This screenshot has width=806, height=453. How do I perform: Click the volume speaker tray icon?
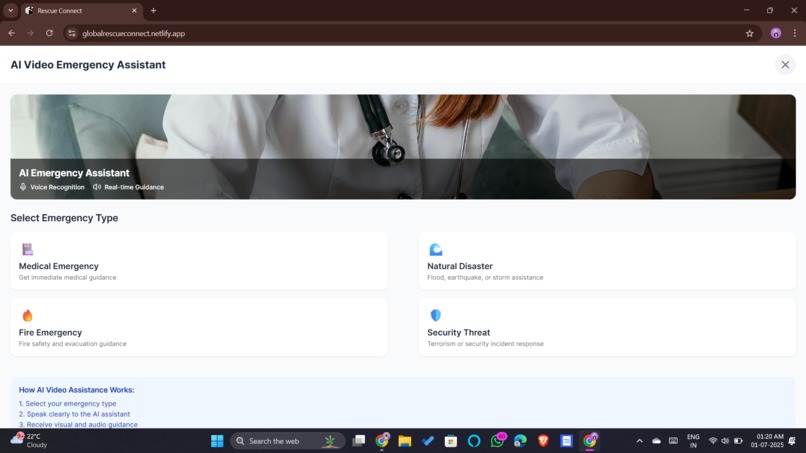(725, 441)
